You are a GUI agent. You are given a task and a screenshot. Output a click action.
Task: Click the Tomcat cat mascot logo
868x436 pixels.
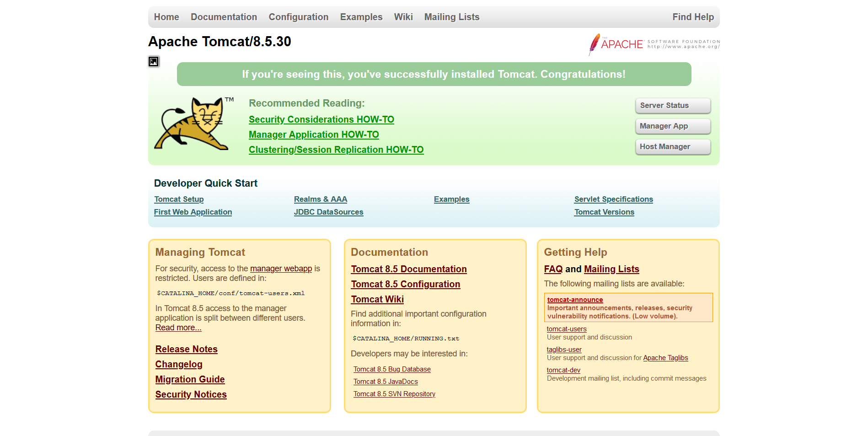191,124
